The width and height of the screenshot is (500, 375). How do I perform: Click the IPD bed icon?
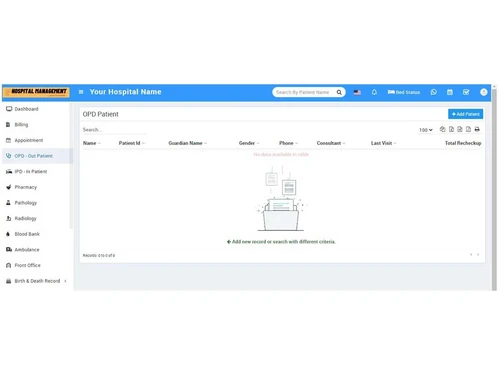click(9, 171)
